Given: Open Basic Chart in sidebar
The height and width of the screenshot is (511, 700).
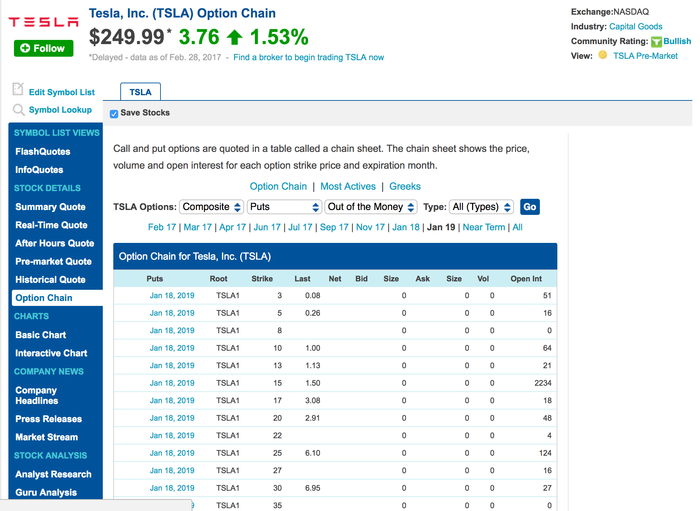Looking at the screenshot, I should click(41, 335).
